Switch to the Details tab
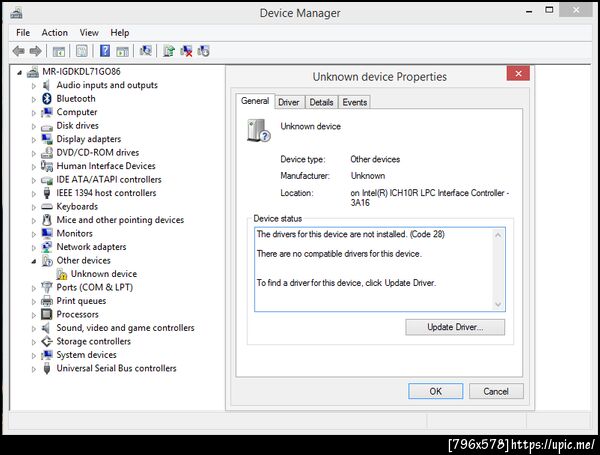 pyautogui.click(x=321, y=102)
